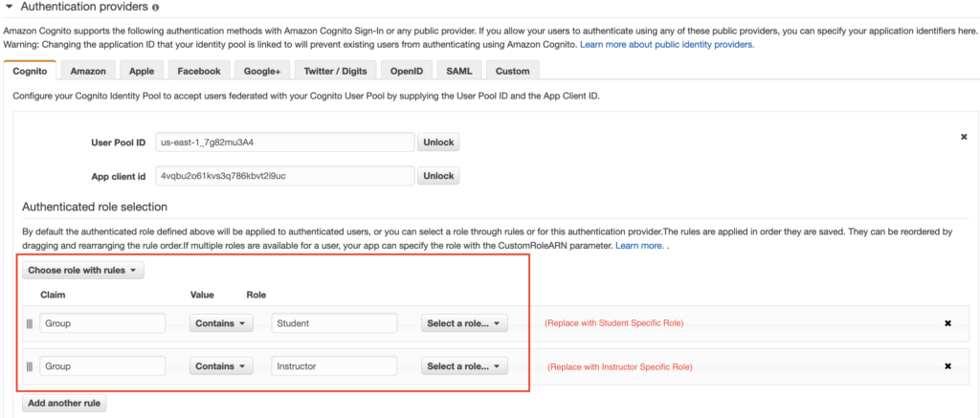The height and width of the screenshot is (418, 980).
Task: Unlock the User Pool ID field
Action: pyautogui.click(x=438, y=142)
